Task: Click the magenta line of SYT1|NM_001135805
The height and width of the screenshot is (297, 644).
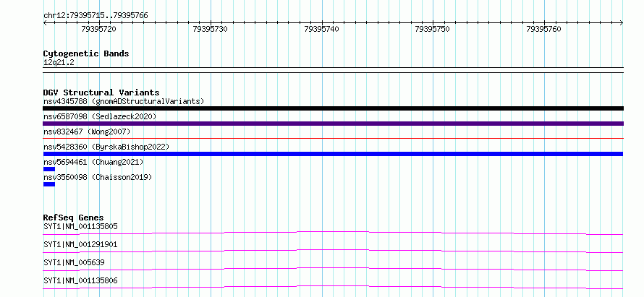Action: 333,233
